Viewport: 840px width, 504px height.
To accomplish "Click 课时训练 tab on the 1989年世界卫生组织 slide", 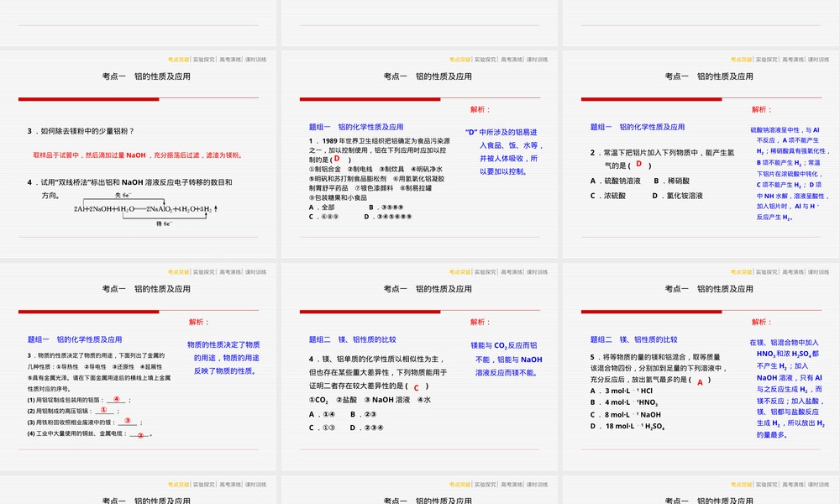I will (537, 60).
